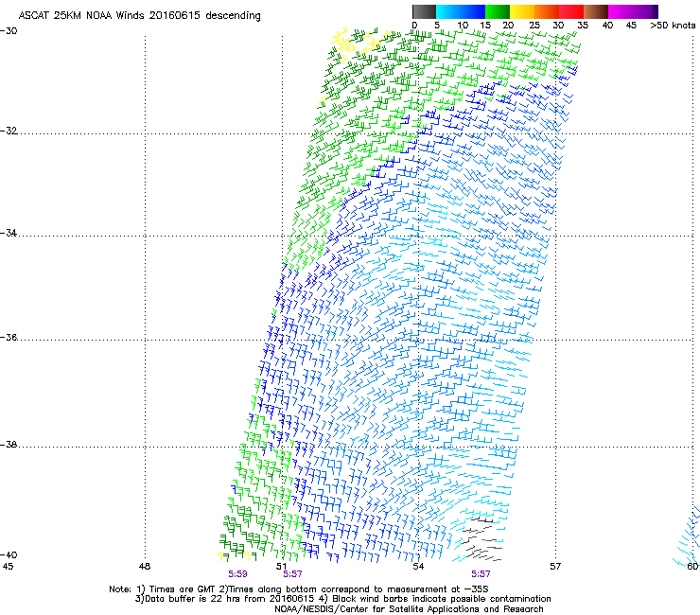Click the '10' legend scale label
Image resolution: width=700 pixels, height=615 pixels.
(463, 25)
